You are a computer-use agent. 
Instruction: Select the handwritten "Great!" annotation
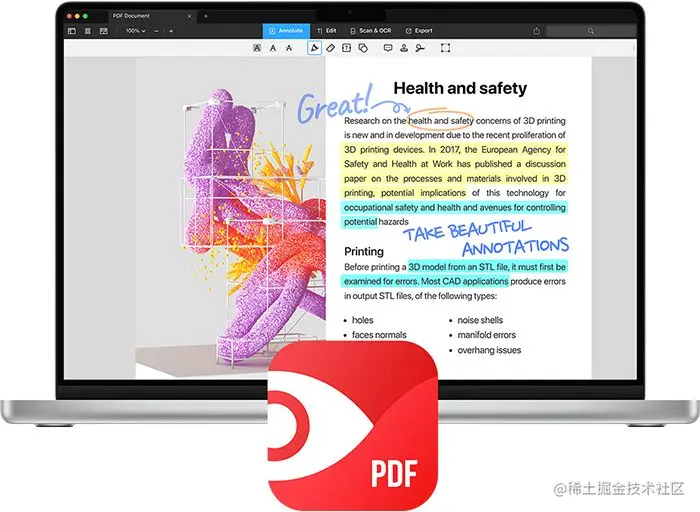(335, 105)
